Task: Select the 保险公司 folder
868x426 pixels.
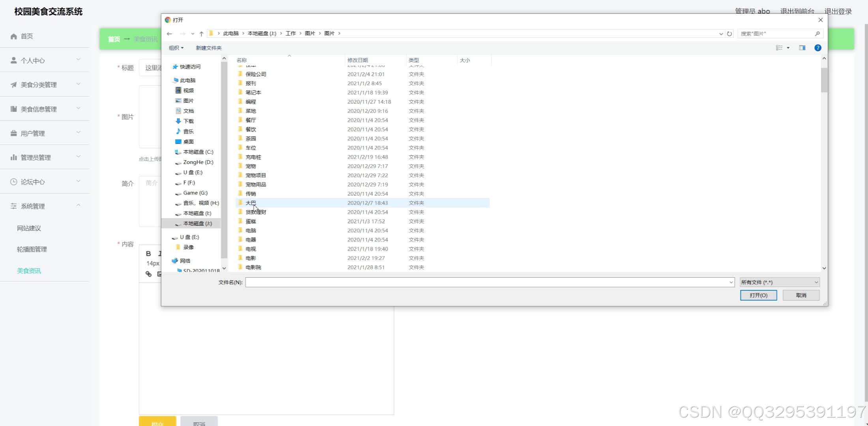Action: point(256,74)
